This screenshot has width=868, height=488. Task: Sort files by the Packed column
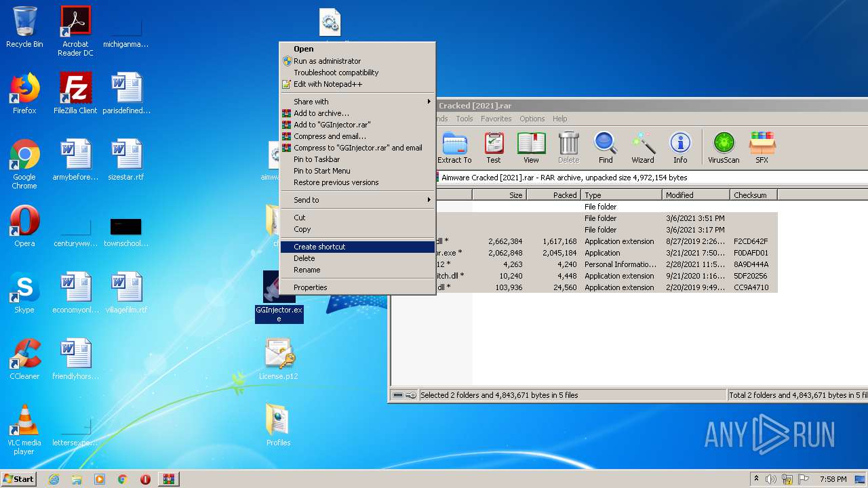[553, 195]
